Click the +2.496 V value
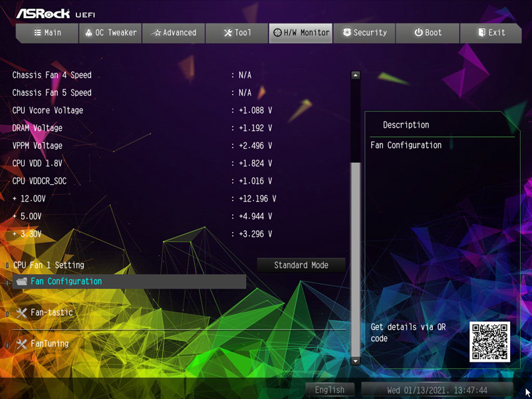The height and width of the screenshot is (399, 532). pos(255,146)
